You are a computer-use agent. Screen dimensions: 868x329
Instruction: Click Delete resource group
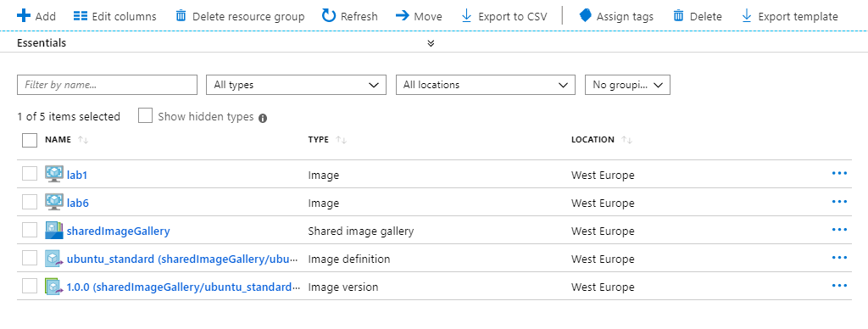[240, 16]
